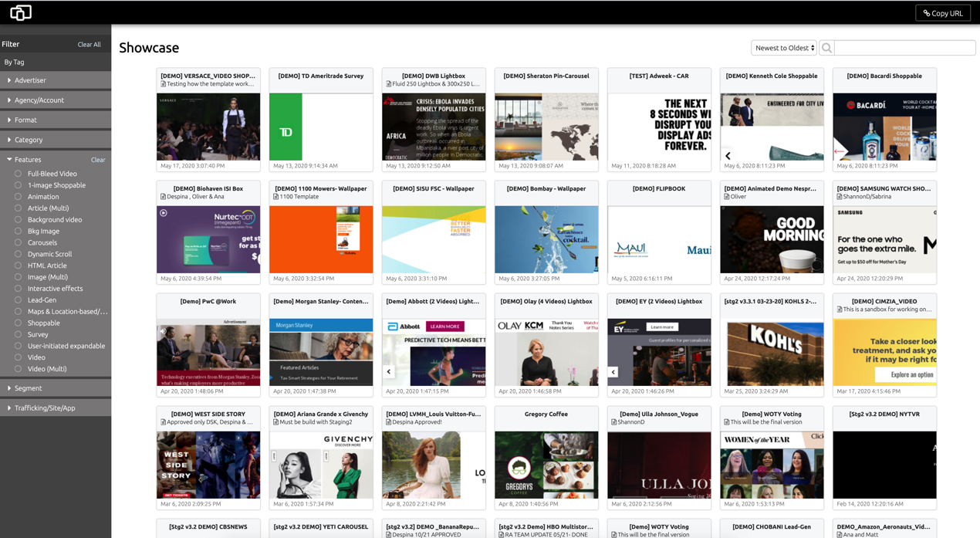Open the PwC @Work thumbnail
980x538 pixels.
(208, 352)
